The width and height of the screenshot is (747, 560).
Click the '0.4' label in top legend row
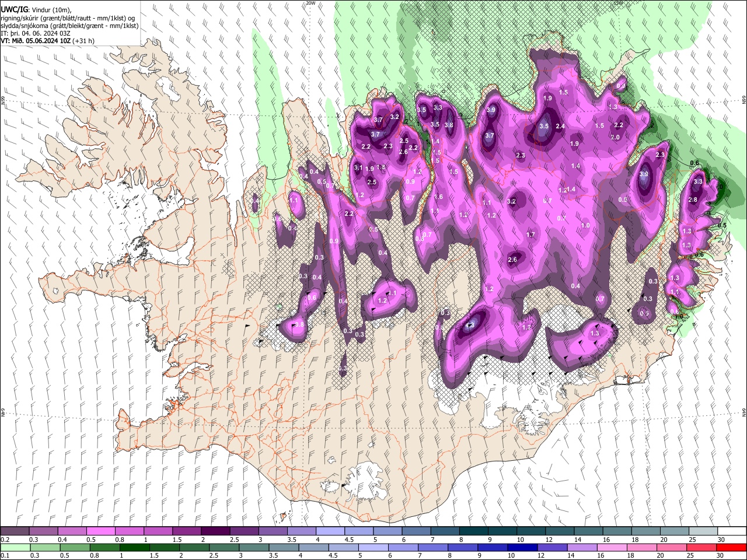click(x=62, y=540)
